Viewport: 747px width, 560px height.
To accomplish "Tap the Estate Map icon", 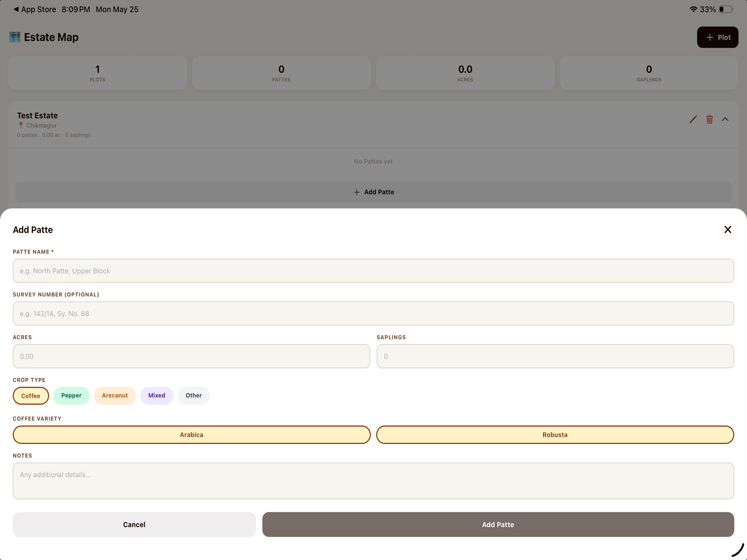I will [14, 37].
